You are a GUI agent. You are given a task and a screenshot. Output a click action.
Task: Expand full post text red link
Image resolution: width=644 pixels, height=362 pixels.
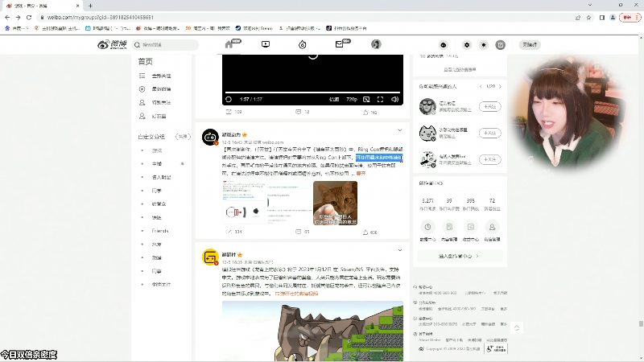361,174
